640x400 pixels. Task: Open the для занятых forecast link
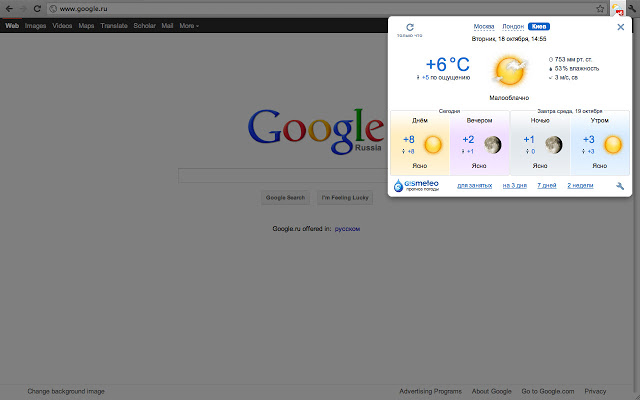[x=474, y=186]
